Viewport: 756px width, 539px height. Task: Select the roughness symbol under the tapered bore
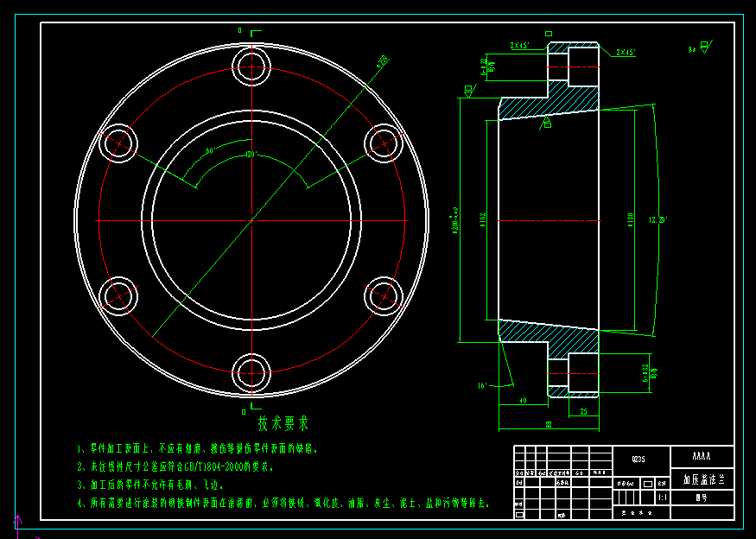(x=545, y=124)
